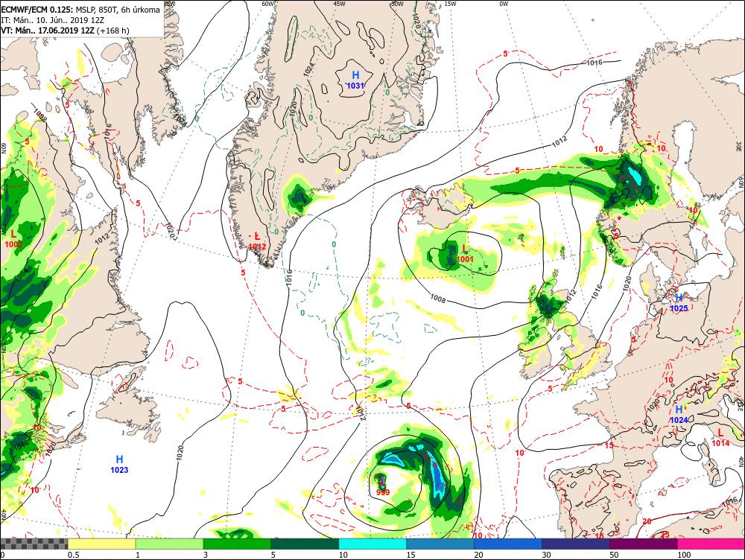Click the legend scale value '50'
745x560 pixels.
[x=615, y=555]
